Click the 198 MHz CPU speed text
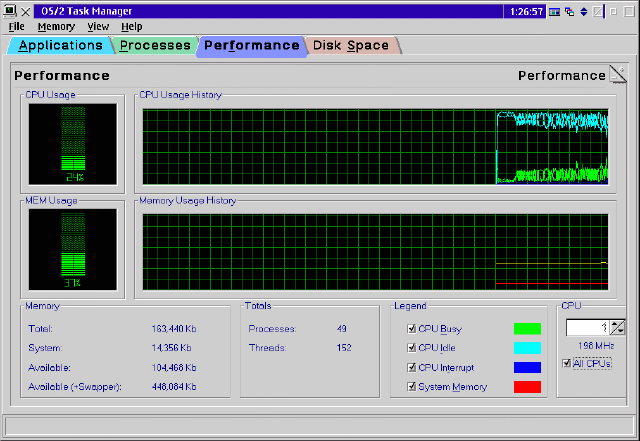The width and height of the screenshot is (640, 441). pos(596,346)
